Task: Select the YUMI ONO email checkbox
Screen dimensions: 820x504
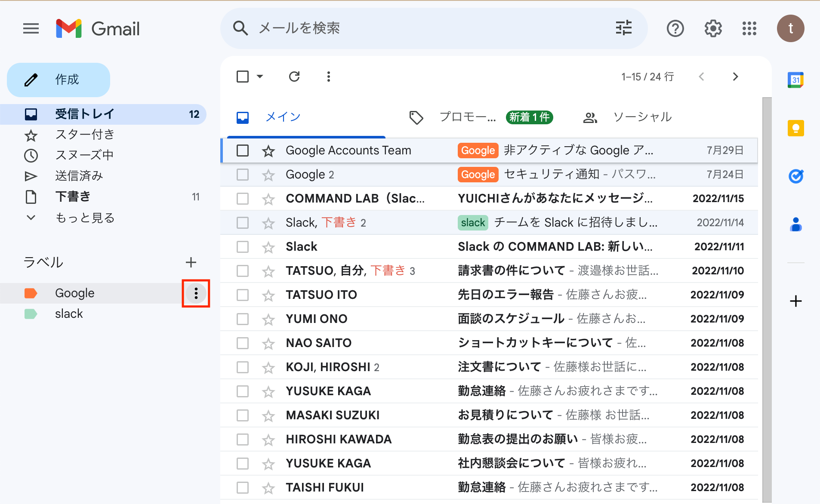Action: (x=243, y=319)
